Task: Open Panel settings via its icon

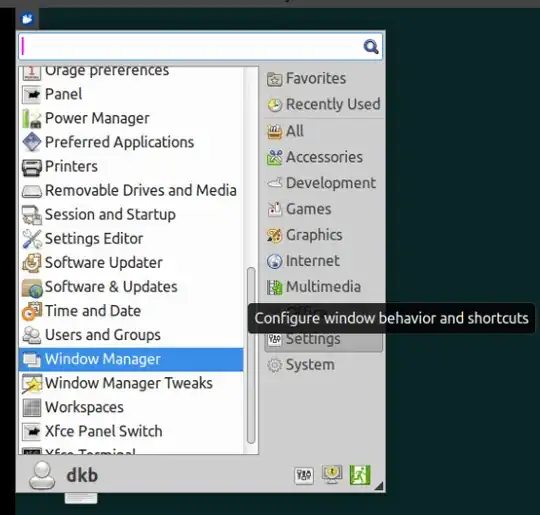Action: point(32,94)
